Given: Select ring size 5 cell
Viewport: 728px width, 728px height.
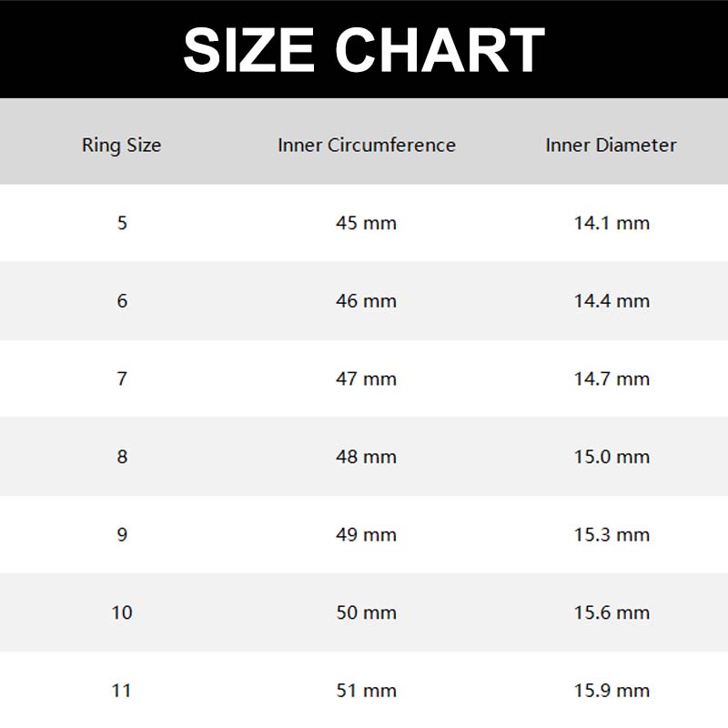Looking at the screenshot, I should (x=122, y=223).
